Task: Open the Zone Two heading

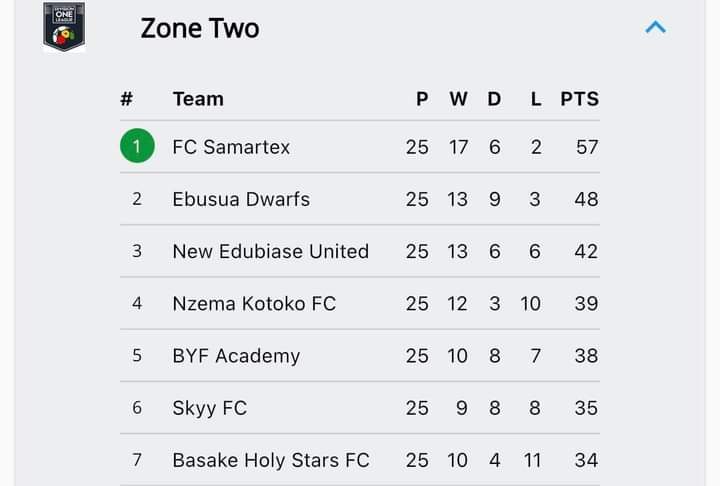Action: point(200,28)
